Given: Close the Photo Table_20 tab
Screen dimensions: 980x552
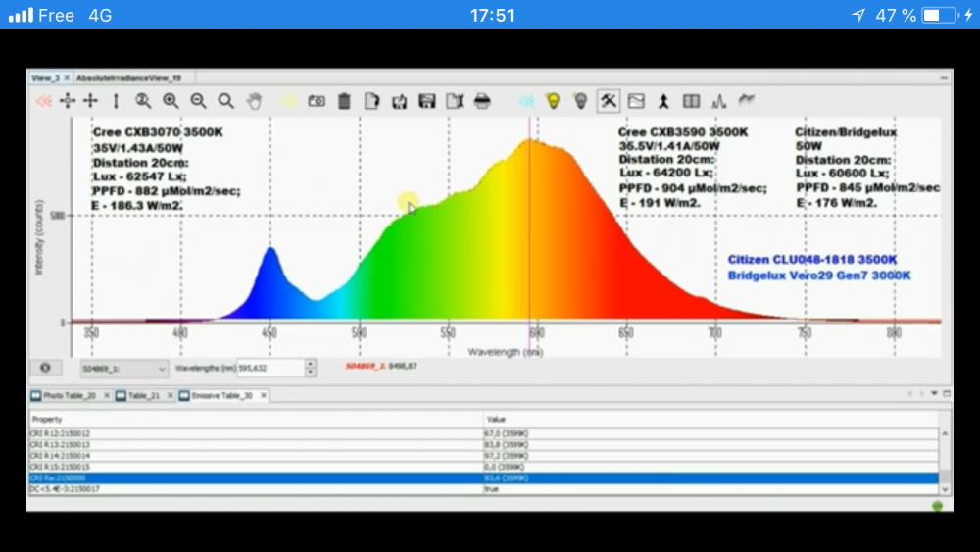Looking at the screenshot, I should coord(107,395).
